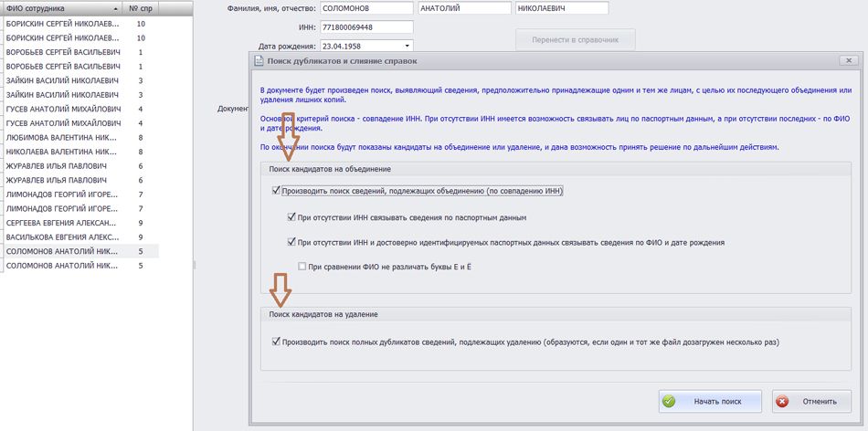Select second ЖУРАВЛЕВ ИЛЬЯ ПАВЛОВИЧ row

[x=79, y=181]
